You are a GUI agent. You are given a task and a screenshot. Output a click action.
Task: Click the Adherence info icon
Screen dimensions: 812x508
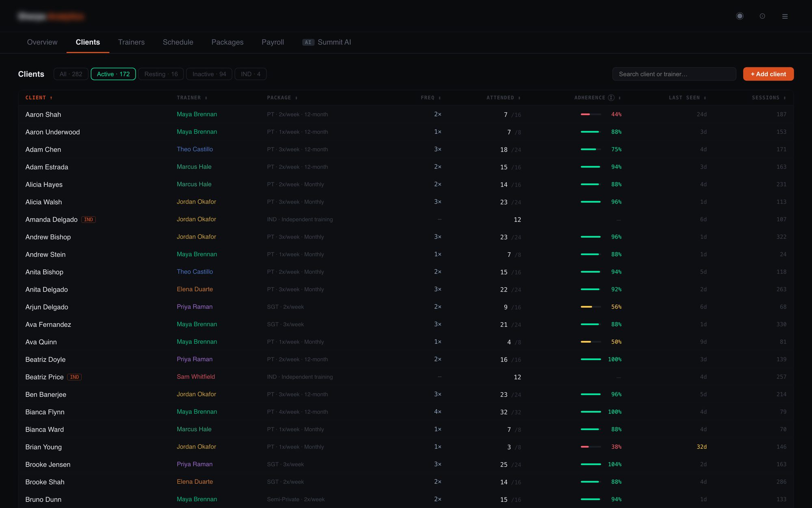611,98
